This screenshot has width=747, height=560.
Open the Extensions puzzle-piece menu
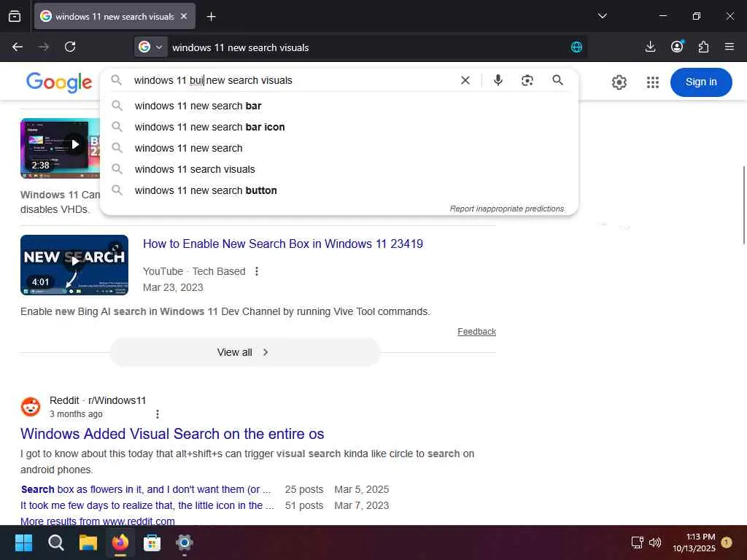coord(703,47)
